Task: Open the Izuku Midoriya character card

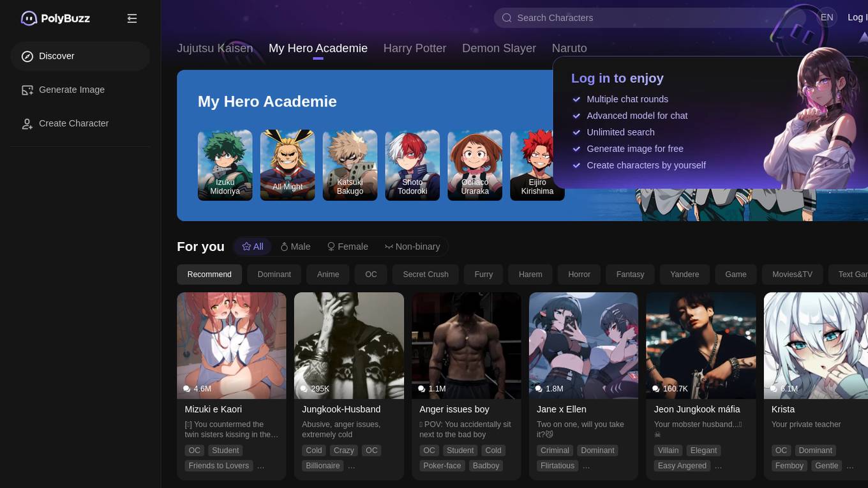Action: click(x=225, y=165)
